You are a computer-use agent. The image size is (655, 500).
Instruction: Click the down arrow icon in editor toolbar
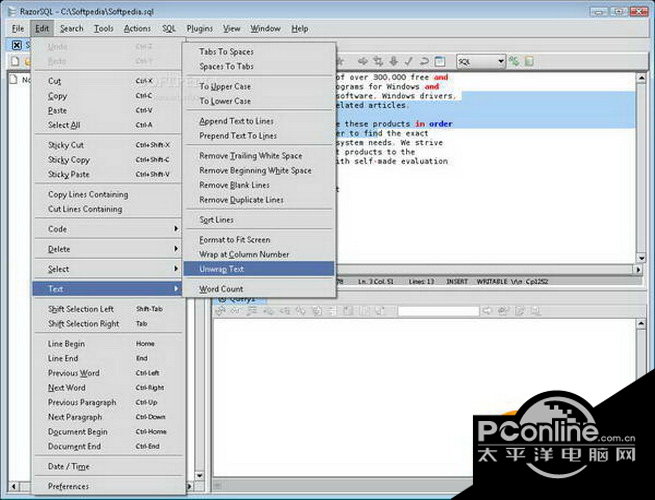393,61
